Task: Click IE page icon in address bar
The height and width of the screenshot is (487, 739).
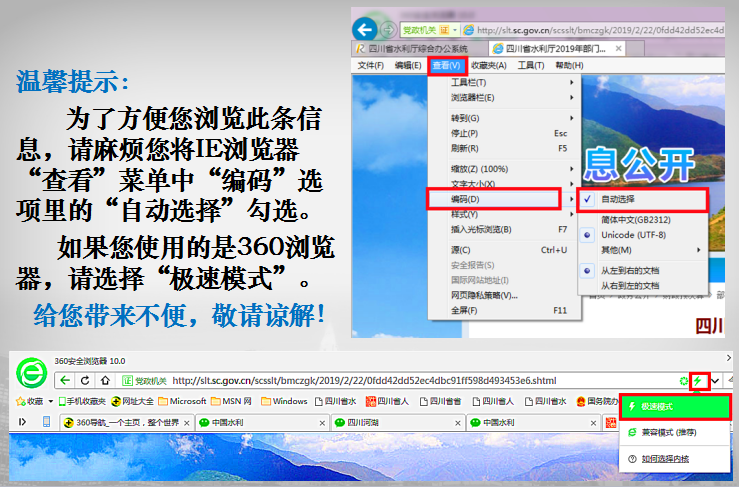Action: [x=468, y=30]
